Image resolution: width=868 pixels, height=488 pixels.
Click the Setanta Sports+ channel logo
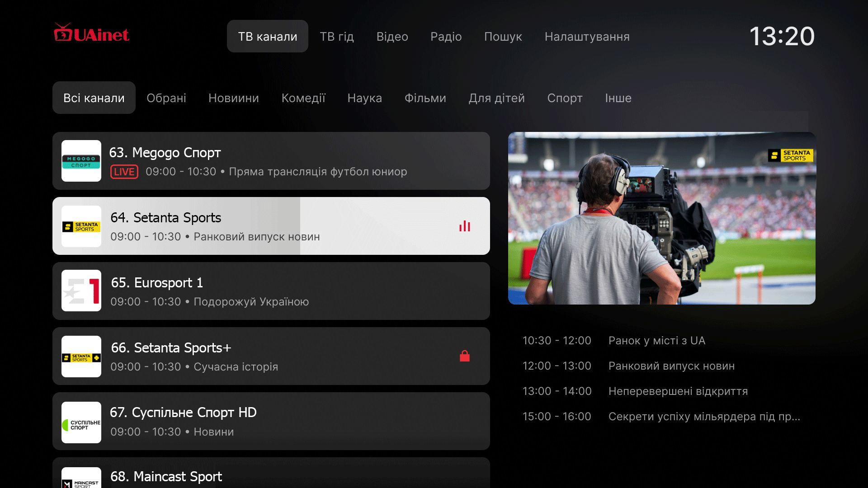(81, 357)
